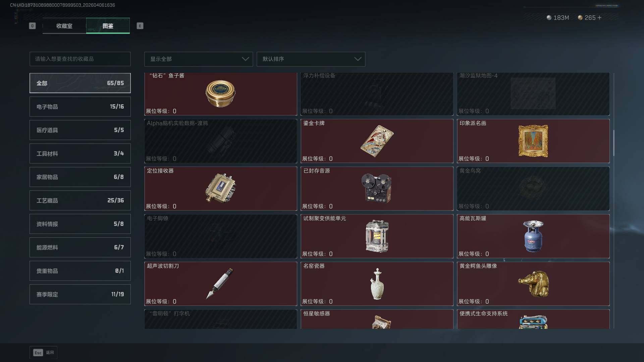Click the positioning receiver device icon
This screenshot has width=644, height=362.
[x=220, y=188]
